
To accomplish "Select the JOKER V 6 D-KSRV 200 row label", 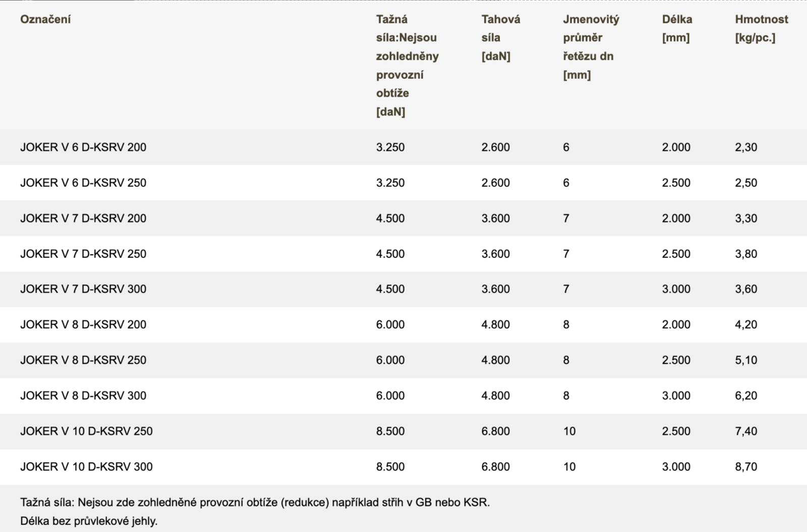I will tap(83, 147).
